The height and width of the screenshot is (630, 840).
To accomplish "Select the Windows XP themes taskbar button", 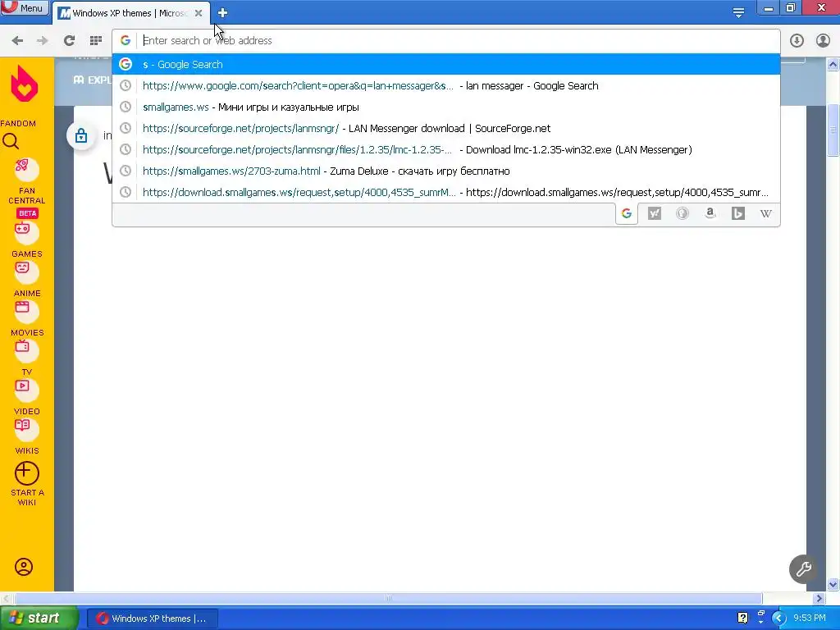I will pos(152,619).
